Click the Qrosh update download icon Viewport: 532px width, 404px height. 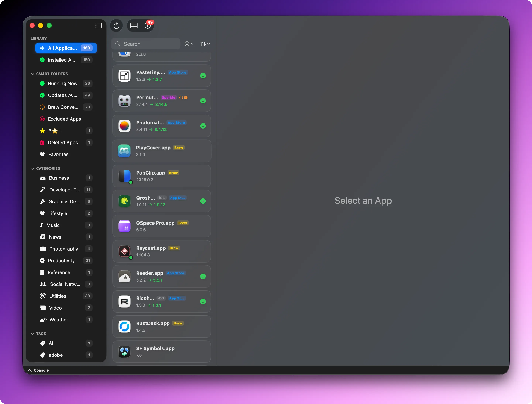pyautogui.click(x=203, y=201)
